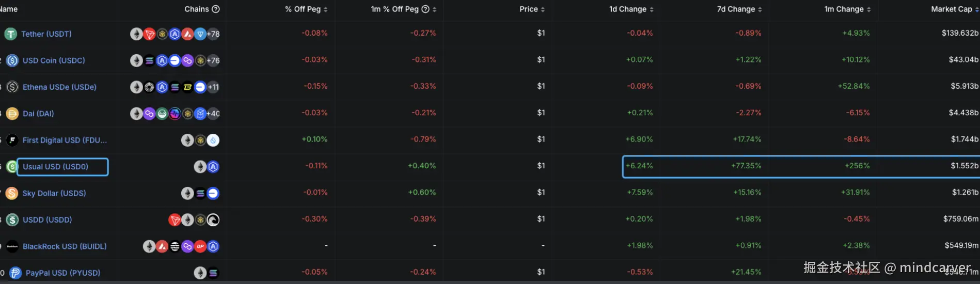Click the Dai (DAI) coin logo

12,114
